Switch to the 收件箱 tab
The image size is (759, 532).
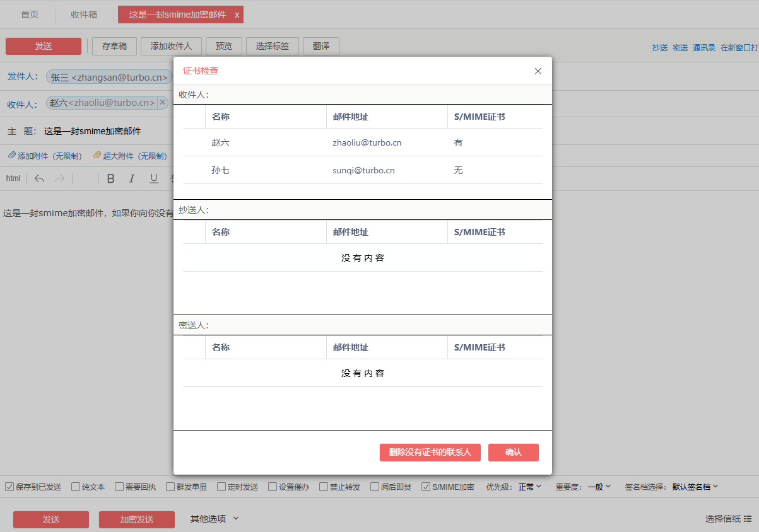(x=83, y=14)
